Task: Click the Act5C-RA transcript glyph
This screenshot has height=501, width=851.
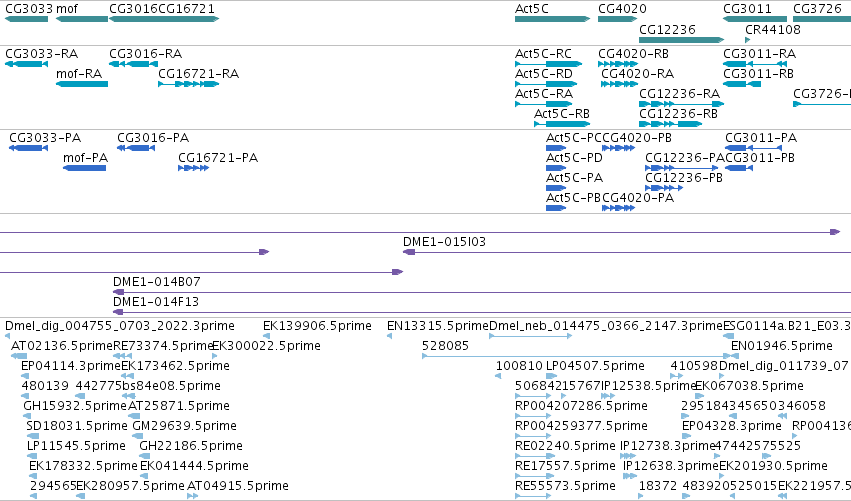Action: point(544,104)
